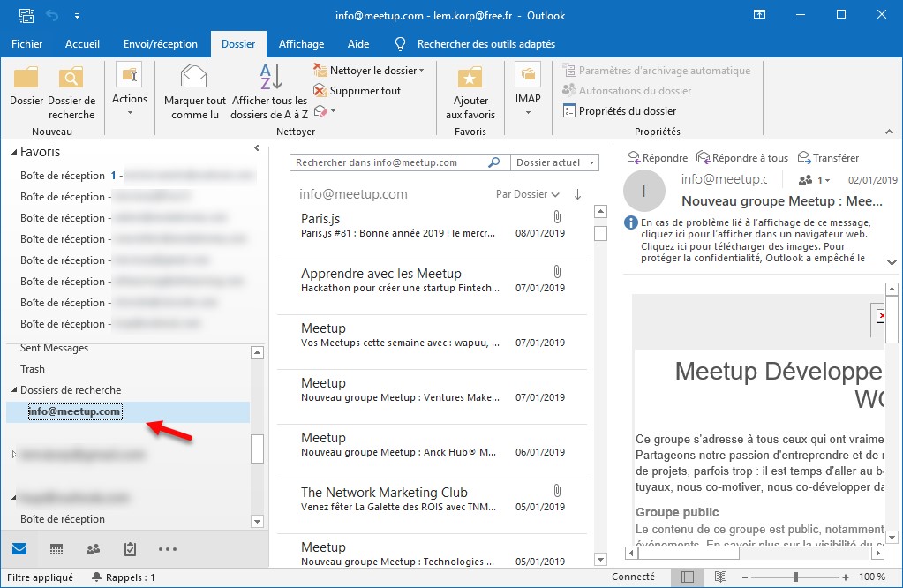Click the zoom slider in the status bar
Image resolution: width=903 pixels, height=588 pixels.
pyautogui.click(x=795, y=577)
